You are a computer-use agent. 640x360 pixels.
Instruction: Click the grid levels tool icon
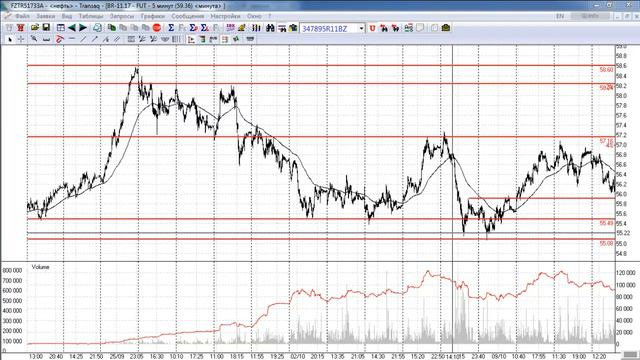point(131,39)
